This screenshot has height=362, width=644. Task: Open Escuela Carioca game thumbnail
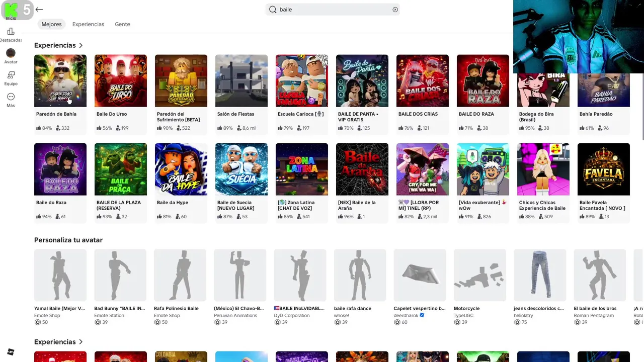pos(302,81)
